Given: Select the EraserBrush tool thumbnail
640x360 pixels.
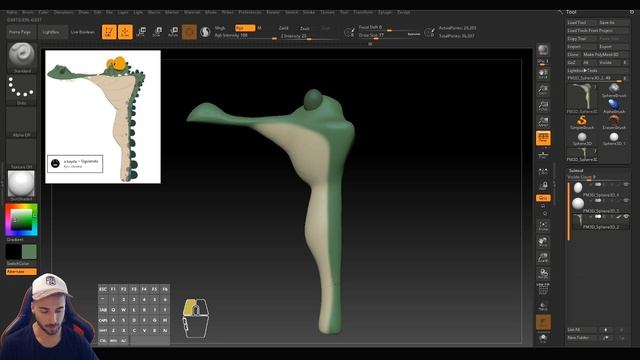Looking at the screenshot, I should pos(614,122).
